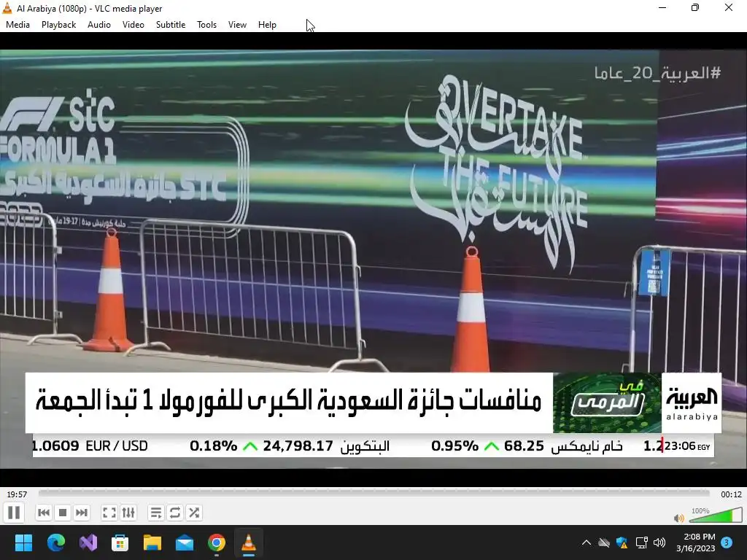Screen dimensions: 747x560
Task: Seek within the playback progress bar
Action: (374, 494)
